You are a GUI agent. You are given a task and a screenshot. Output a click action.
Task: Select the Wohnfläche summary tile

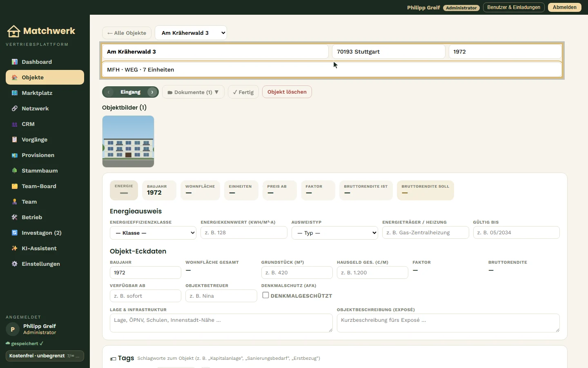point(200,190)
